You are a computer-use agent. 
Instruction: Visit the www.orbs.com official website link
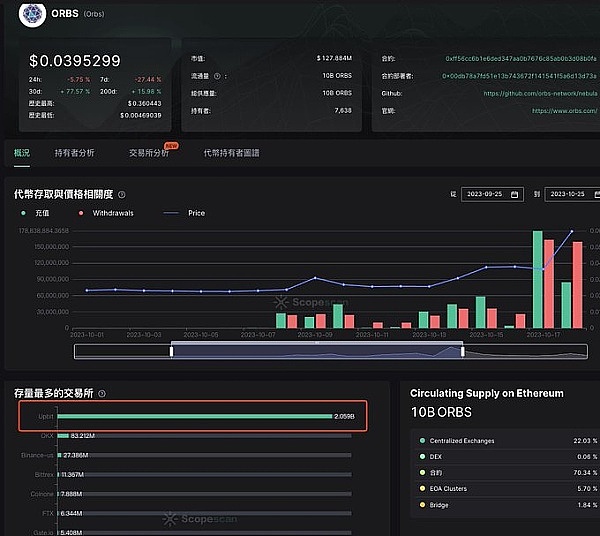point(564,110)
